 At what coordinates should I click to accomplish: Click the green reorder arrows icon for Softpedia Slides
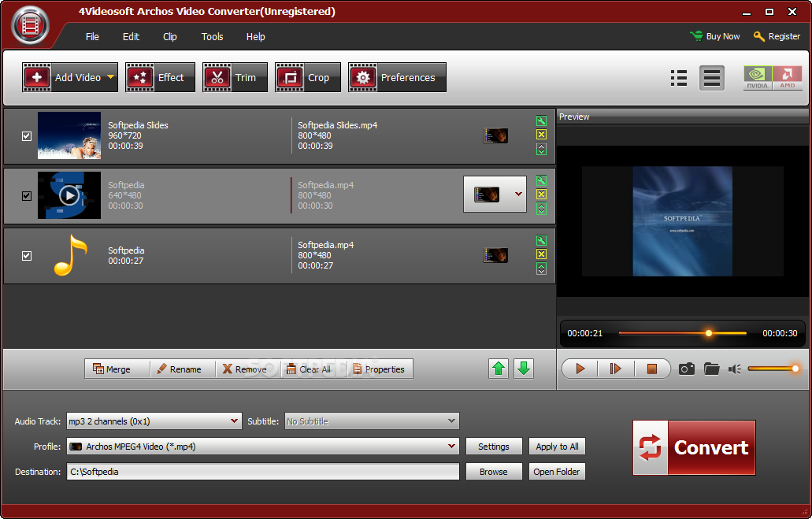click(541, 149)
